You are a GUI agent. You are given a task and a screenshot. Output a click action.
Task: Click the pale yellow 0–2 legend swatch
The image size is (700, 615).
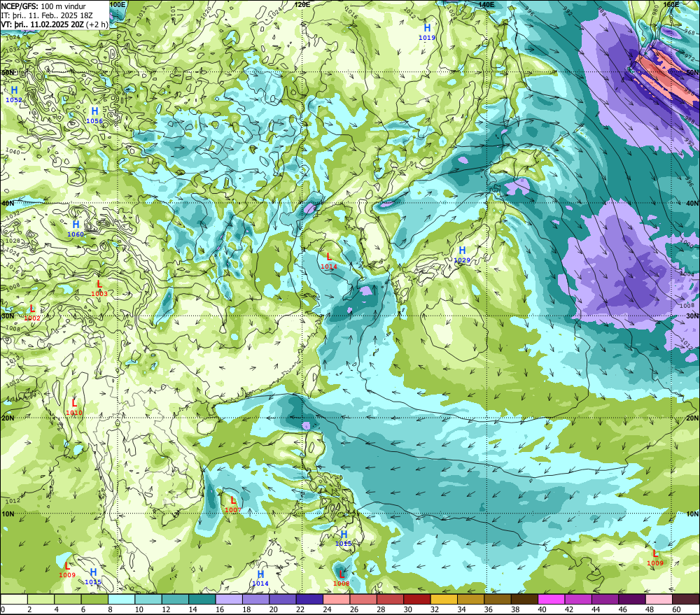(x=14, y=599)
